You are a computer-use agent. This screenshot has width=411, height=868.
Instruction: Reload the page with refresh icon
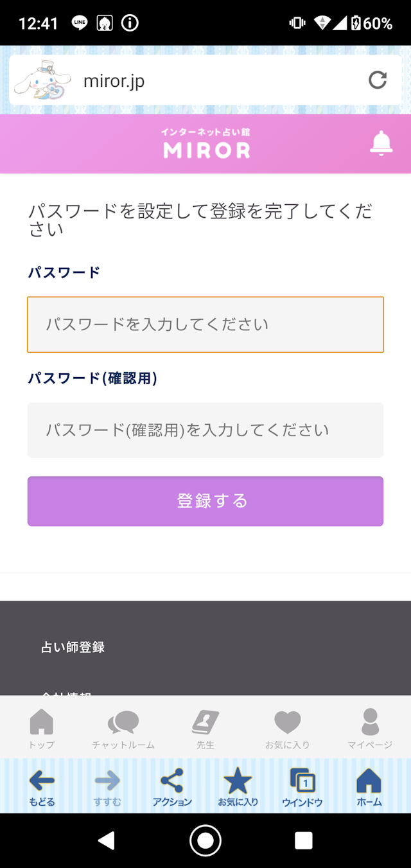pyautogui.click(x=378, y=80)
